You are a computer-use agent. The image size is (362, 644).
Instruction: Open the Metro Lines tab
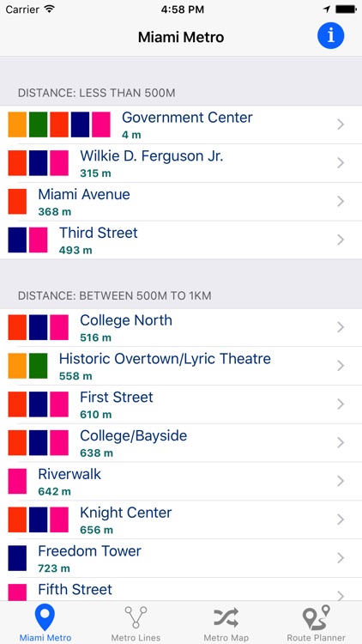(136, 623)
